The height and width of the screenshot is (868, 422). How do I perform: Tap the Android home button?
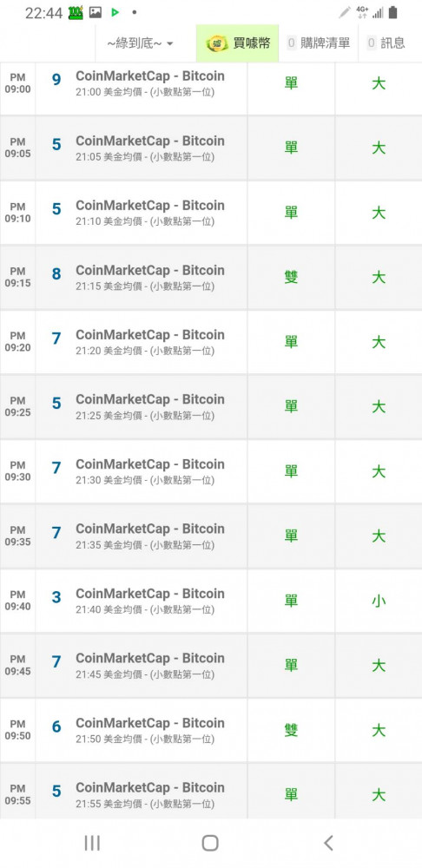pos(210,843)
